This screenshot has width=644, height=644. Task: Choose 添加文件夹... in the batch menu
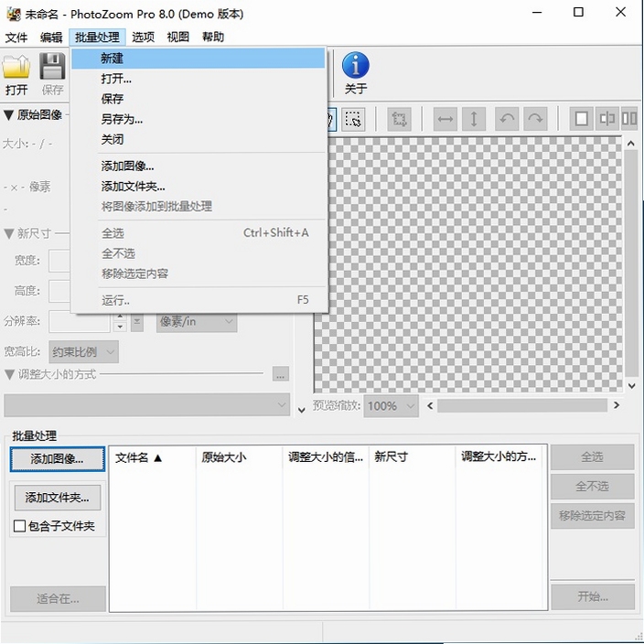(199, 187)
